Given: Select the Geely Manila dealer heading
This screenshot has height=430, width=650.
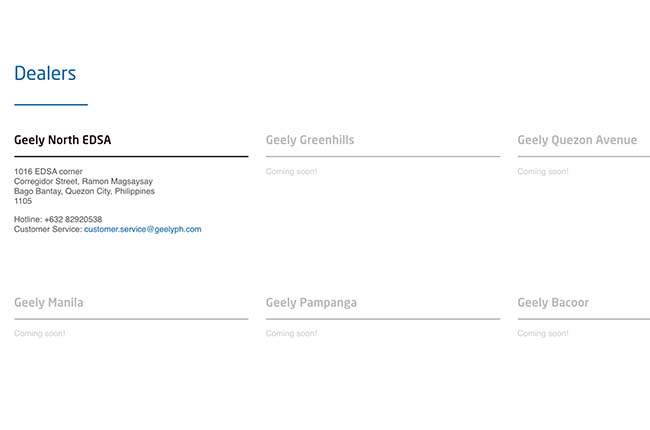Looking at the screenshot, I should [x=49, y=303].
